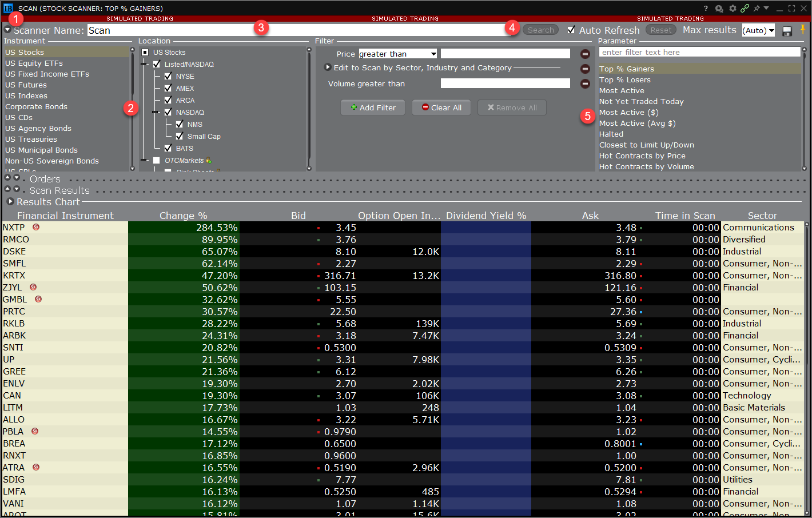Check the OTCMarkets checkbox
Screen dimensions: 812x518
click(x=157, y=161)
